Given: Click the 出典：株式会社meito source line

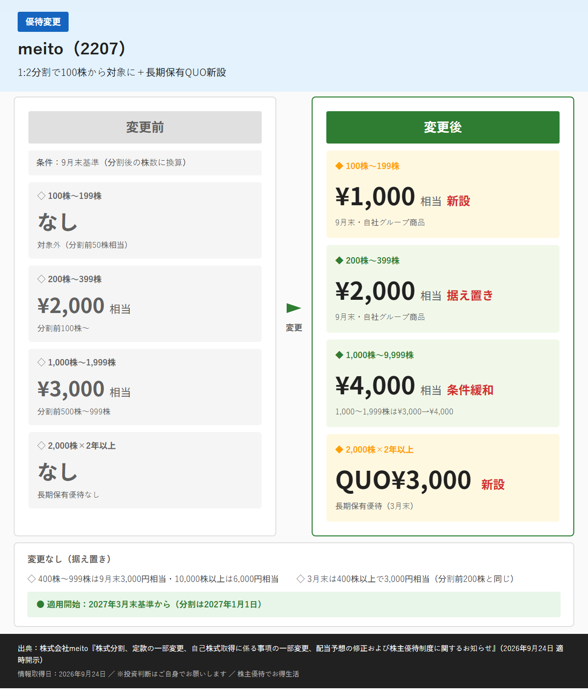Looking at the screenshot, I should (291, 654).
